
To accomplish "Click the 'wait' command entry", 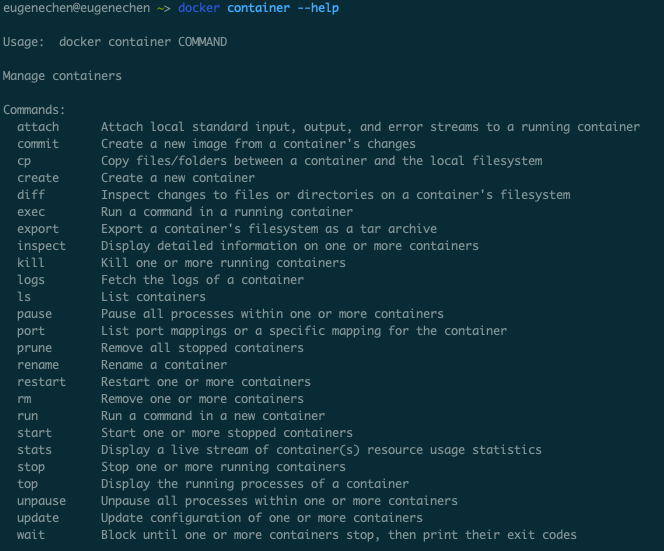I will (31, 535).
